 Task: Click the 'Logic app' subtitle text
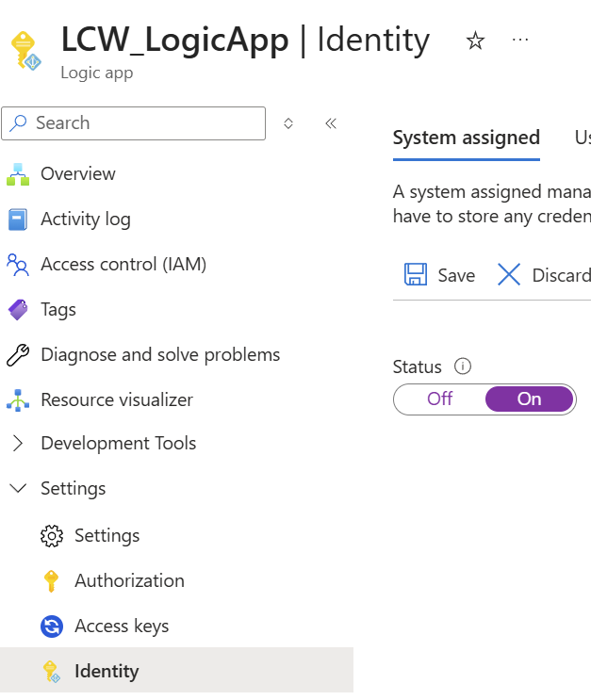(x=97, y=73)
